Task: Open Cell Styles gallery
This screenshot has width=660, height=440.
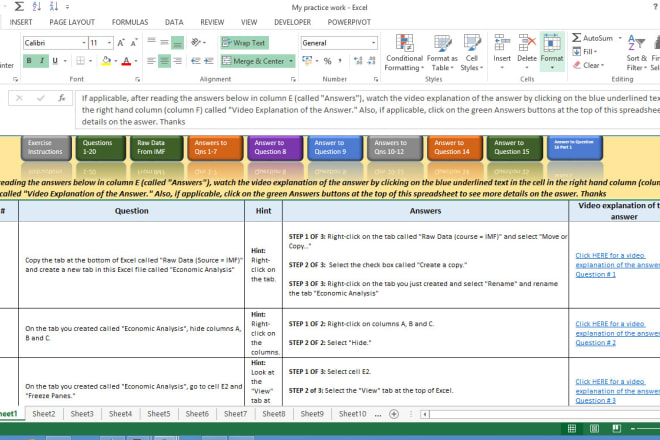Action: coord(471,53)
